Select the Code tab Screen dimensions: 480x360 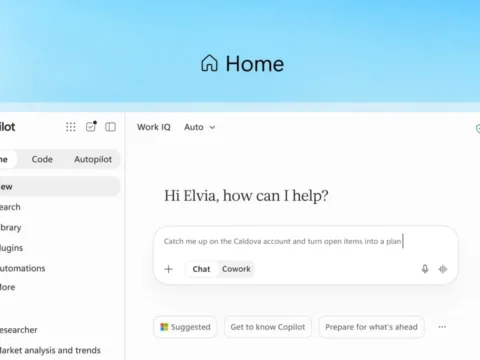[42, 159]
